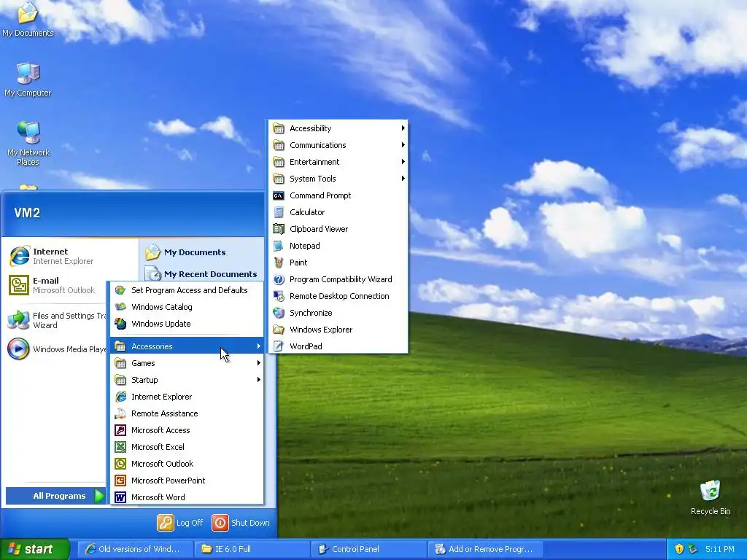Screen dimensions: 747x560
Task: Launch Command Prompt from its icon
Action: [278, 195]
